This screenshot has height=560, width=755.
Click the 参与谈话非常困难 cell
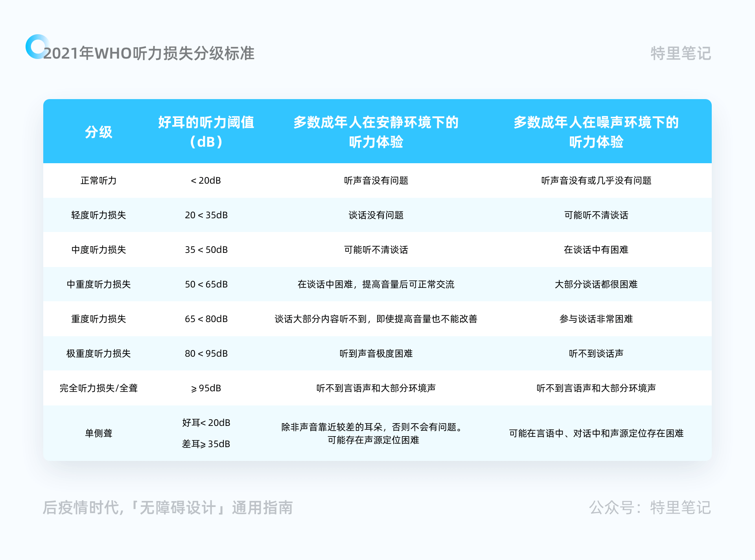[596, 319]
